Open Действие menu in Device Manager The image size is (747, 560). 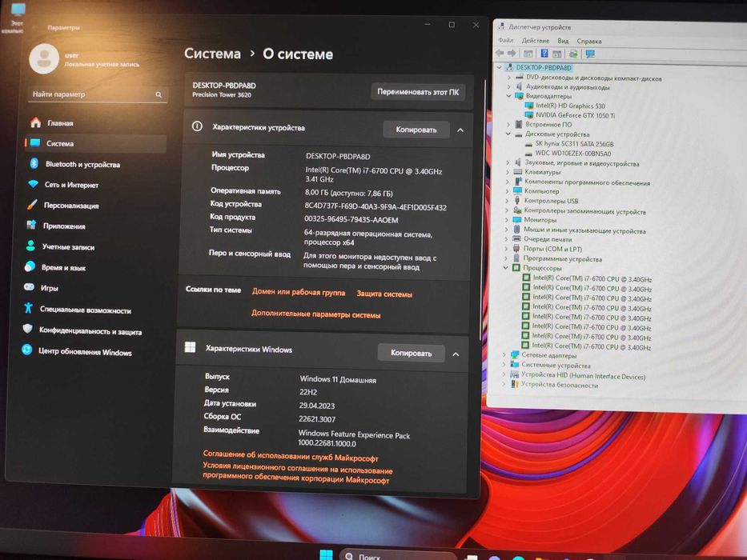tap(535, 41)
